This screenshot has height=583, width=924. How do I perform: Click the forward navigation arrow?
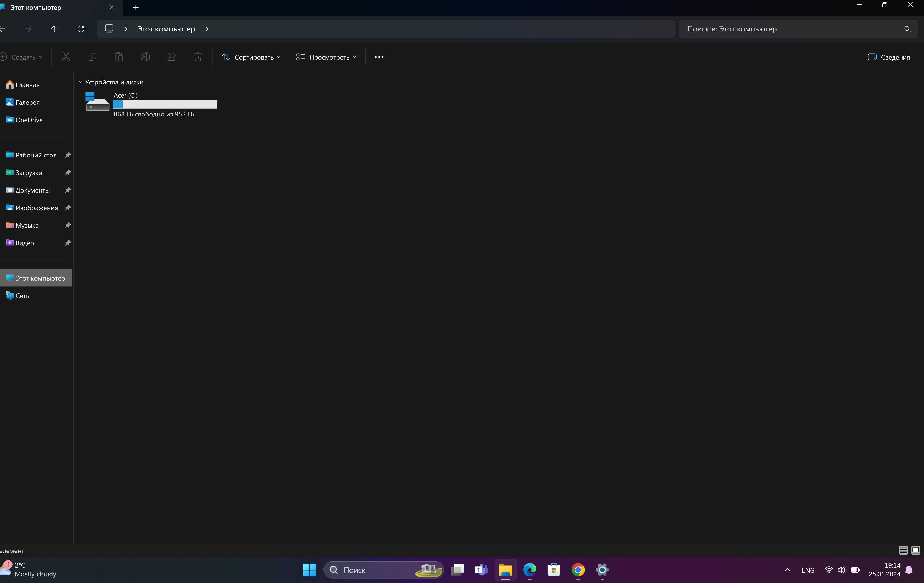click(28, 29)
